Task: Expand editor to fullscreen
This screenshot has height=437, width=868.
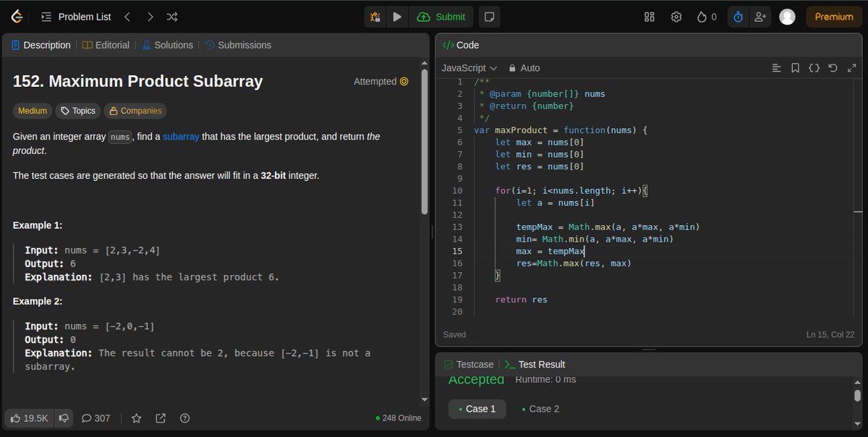Action: [851, 68]
